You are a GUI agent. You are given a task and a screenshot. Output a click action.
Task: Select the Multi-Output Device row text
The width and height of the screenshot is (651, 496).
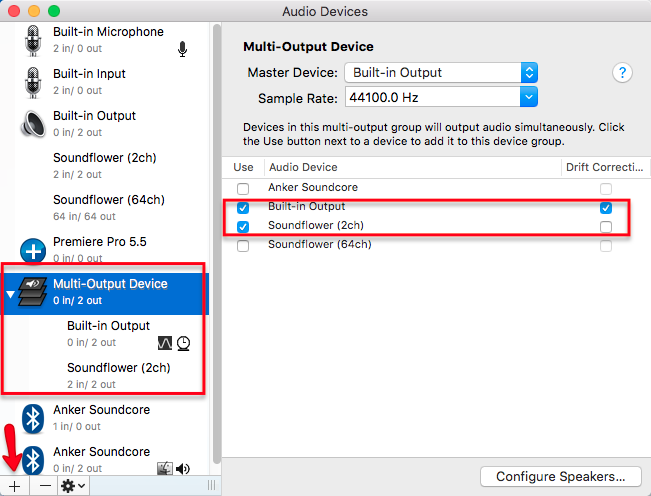[x=110, y=284]
